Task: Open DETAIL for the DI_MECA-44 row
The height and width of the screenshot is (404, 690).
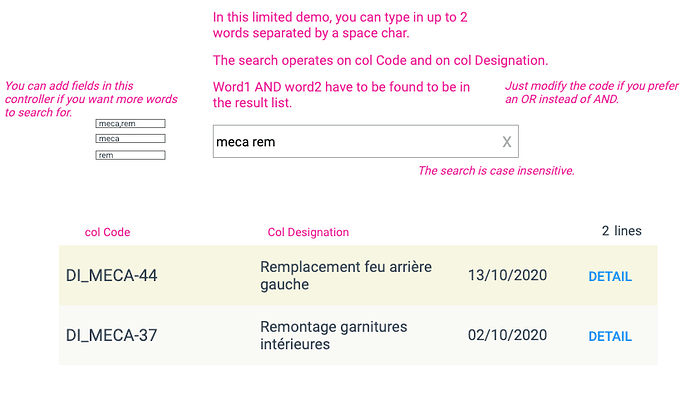Action: [609, 277]
